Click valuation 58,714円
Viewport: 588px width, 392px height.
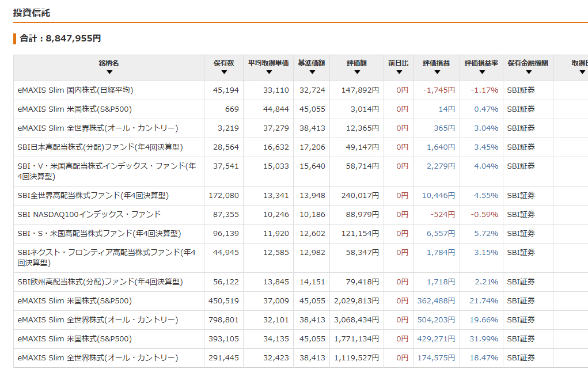click(x=362, y=166)
